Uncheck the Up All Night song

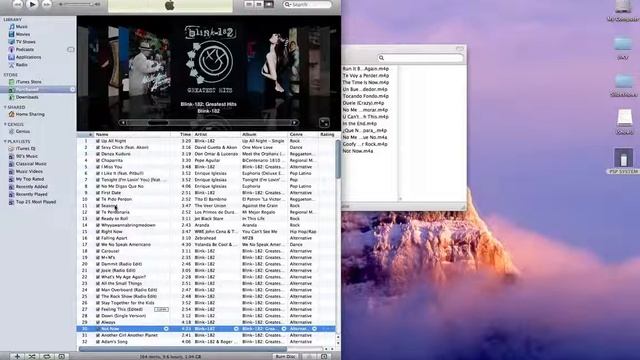98,141
